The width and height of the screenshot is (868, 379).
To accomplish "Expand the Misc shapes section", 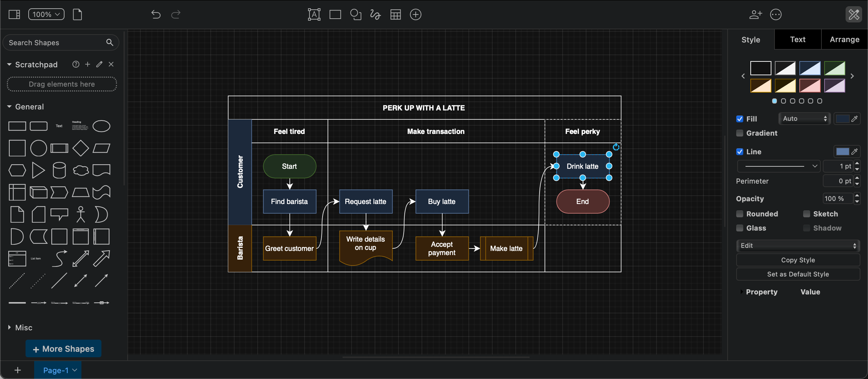I will pos(9,328).
